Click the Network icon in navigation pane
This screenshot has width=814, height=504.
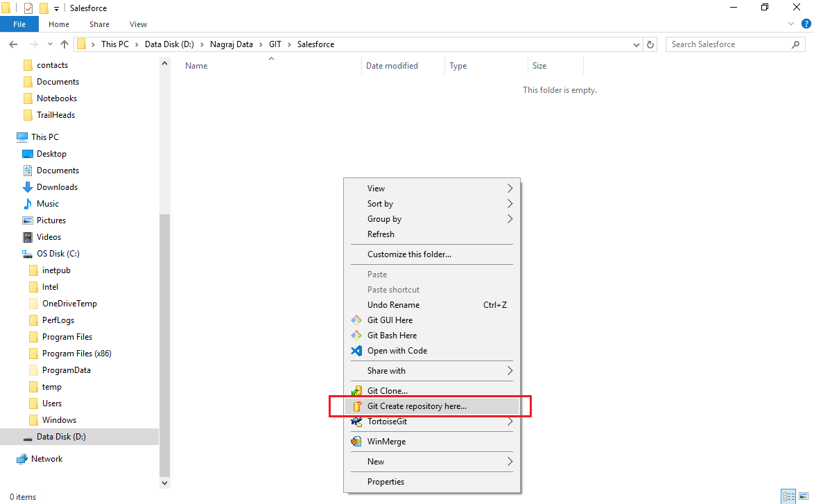coord(21,459)
